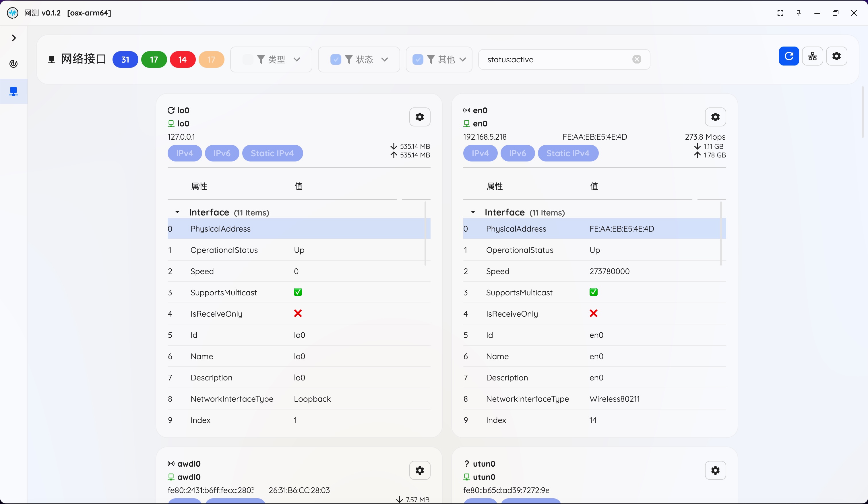Image resolution: width=868 pixels, height=504 pixels.
Task: Open lo0 card settings gear
Action: pos(420,117)
